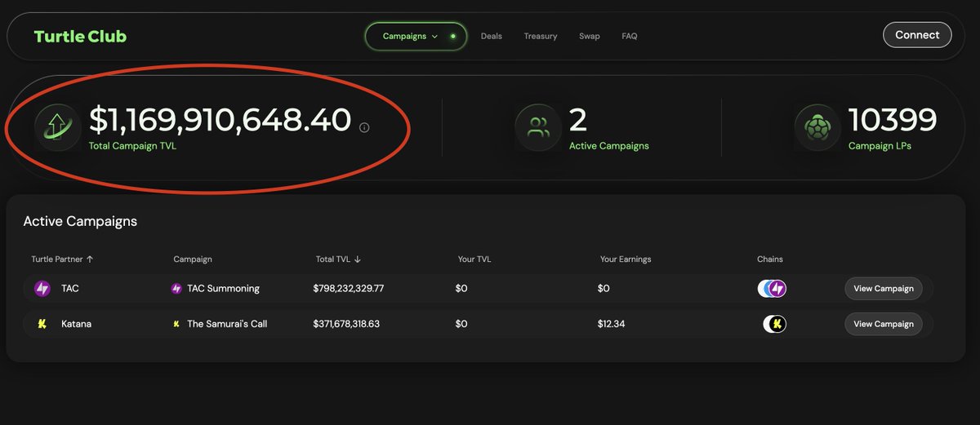Click TAC row chain icons
The width and height of the screenshot is (980, 425).
coord(772,288)
